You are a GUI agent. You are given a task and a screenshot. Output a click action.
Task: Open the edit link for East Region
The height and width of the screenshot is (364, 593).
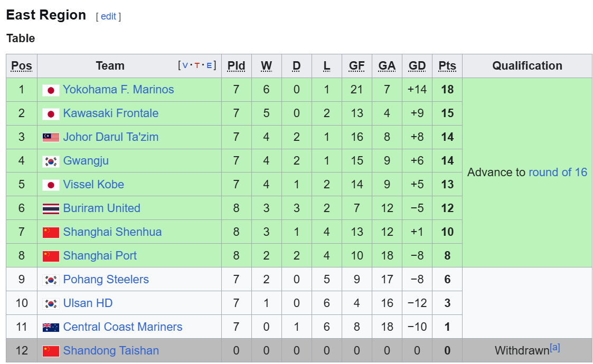point(108,16)
